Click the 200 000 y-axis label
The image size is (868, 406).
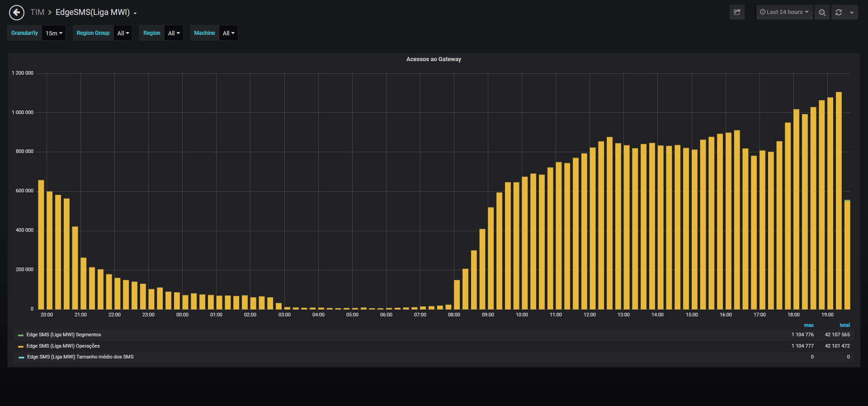[x=24, y=269]
